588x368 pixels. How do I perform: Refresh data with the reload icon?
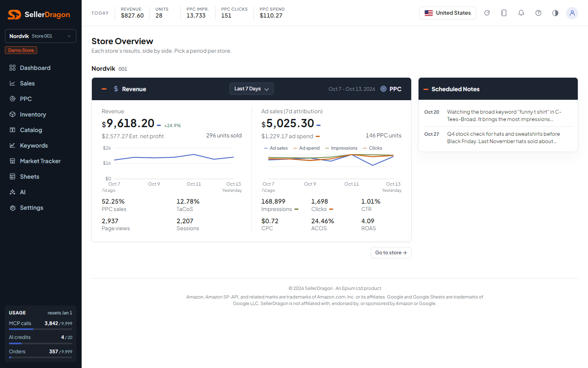click(x=487, y=13)
